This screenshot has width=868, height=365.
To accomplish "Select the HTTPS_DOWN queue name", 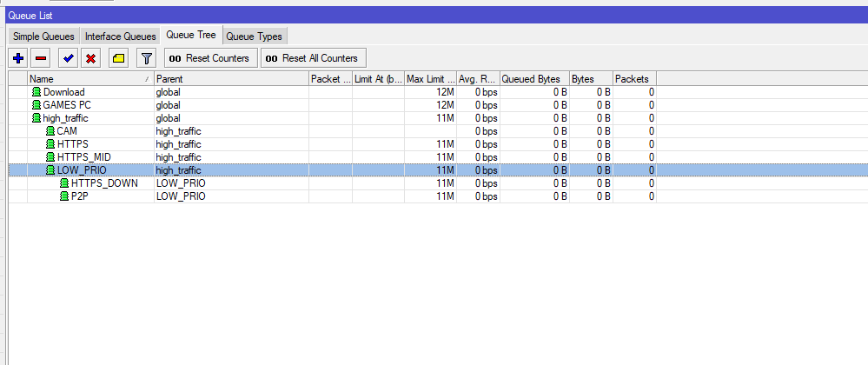I will tap(104, 183).
